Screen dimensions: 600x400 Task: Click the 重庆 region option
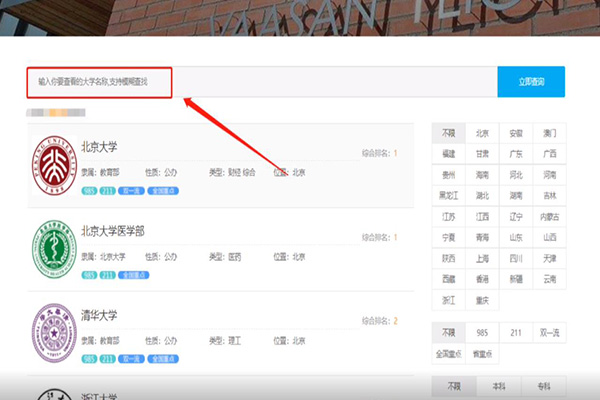coord(482,300)
